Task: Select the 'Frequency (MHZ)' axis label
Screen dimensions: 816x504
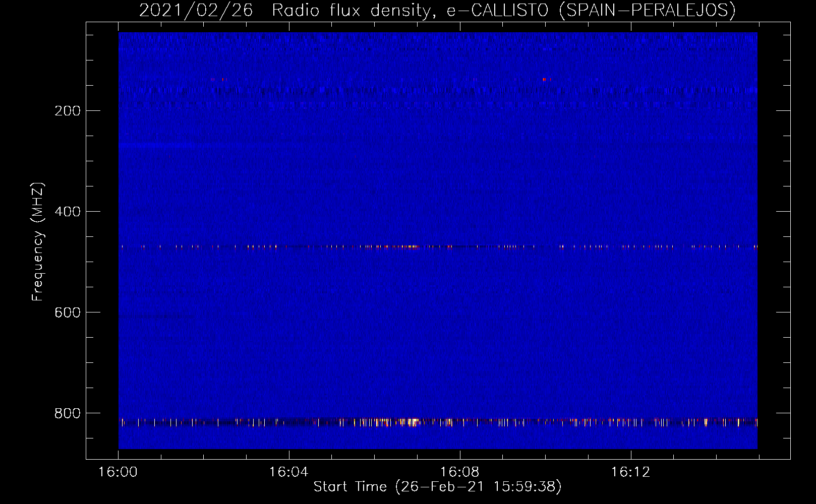Action: click(38, 242)
